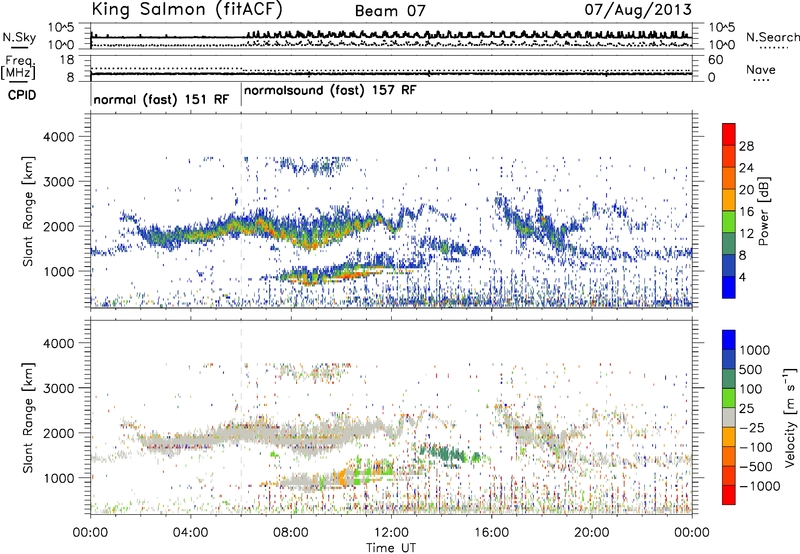Click the "N.Search" legend label
Image resolution: width=800 pixels, height=554 pixels.
[772, 37]
